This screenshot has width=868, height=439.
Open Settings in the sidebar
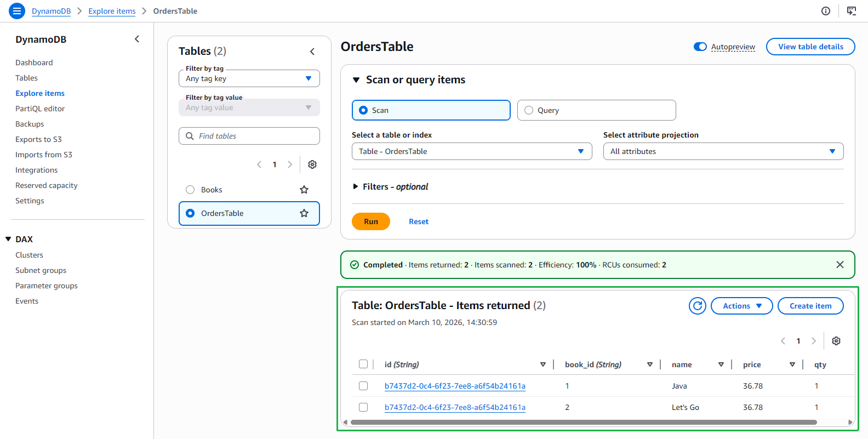(30, 201)
